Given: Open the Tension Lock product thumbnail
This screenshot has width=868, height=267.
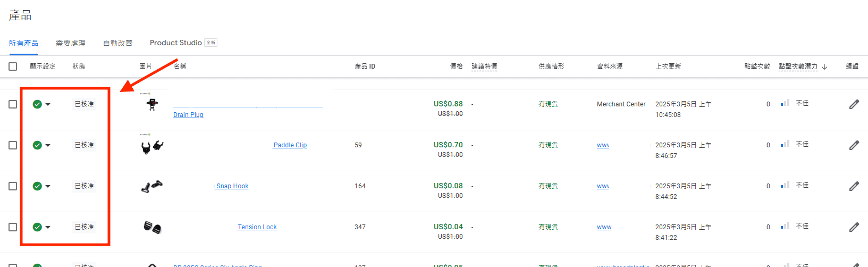Looking at the screenshot, I should pos(152,227).
